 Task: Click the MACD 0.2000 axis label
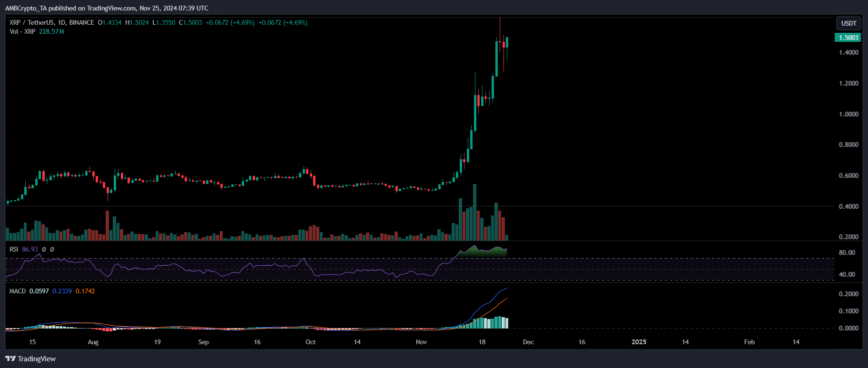(848, 294)
